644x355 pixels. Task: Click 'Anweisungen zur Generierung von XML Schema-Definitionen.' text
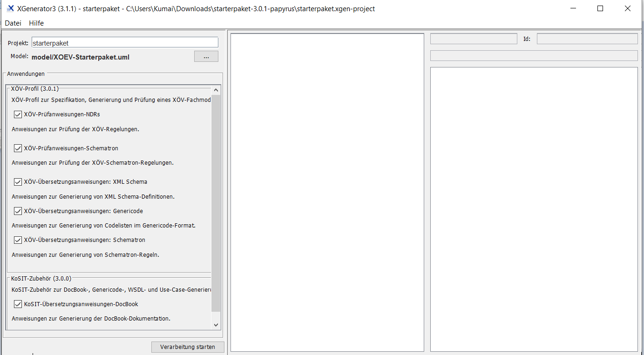93,197
